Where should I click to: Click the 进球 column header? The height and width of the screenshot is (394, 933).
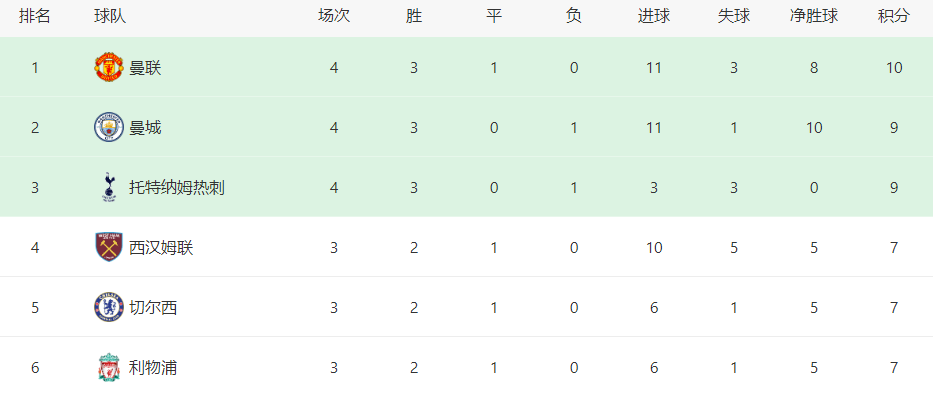click(654, 16)
